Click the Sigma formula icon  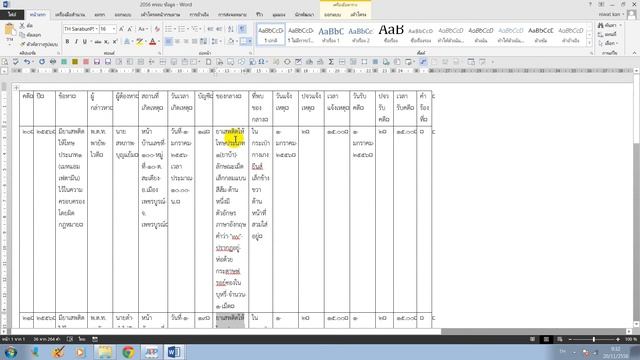coord(331,62)
